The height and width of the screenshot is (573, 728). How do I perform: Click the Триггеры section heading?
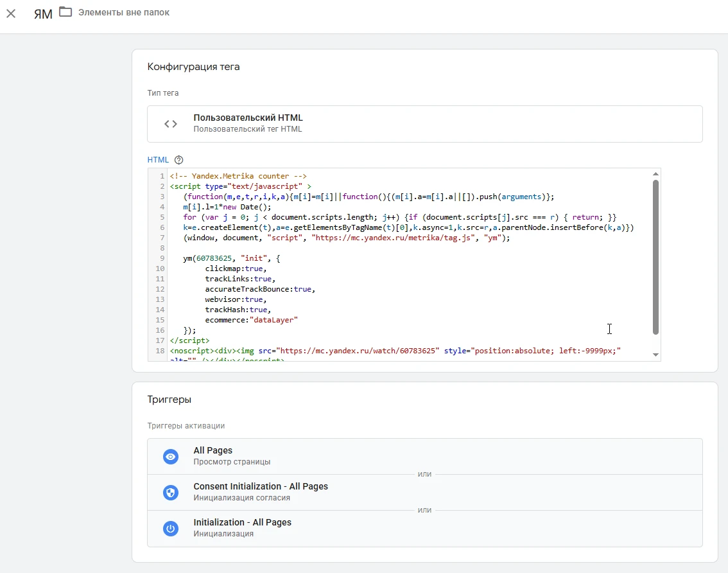click(169, 400)
